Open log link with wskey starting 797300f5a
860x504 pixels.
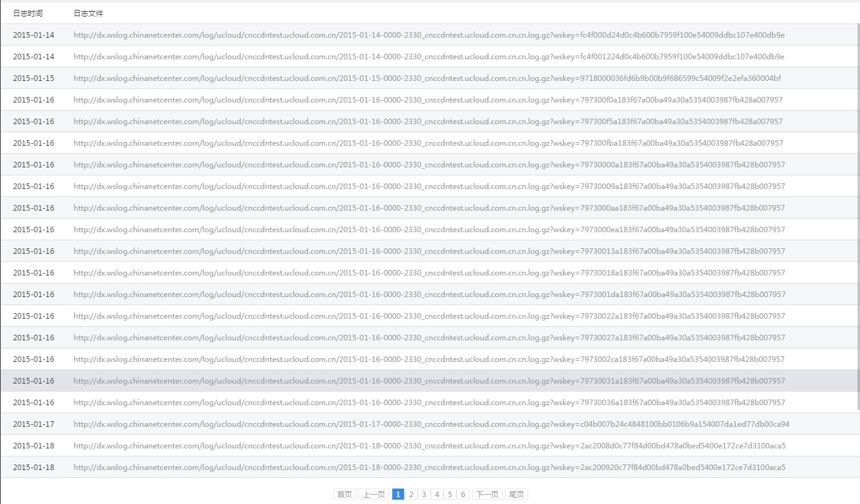click(x=428, y=122)
